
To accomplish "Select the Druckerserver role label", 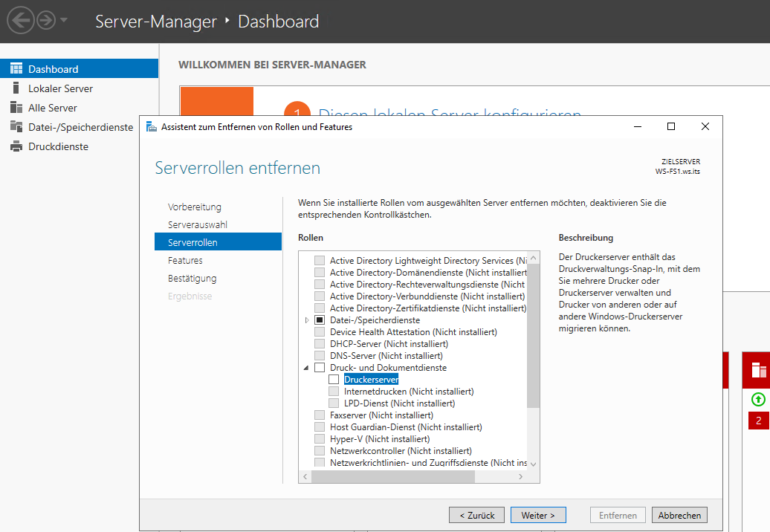I will click(x=372, y=380).
